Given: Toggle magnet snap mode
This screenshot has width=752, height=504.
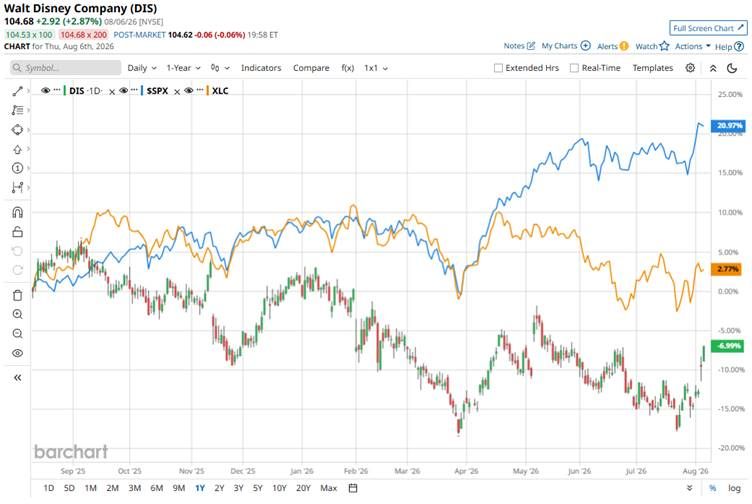Looking at the screenshot, I should coord(17,212).
